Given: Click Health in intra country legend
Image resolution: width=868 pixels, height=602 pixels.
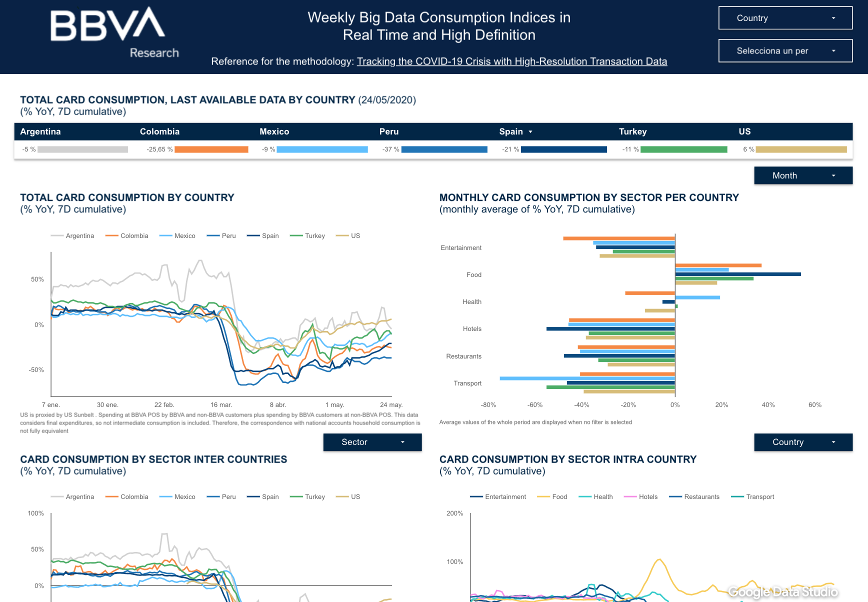Looking at the screenshot, I should tap(596, 496).
